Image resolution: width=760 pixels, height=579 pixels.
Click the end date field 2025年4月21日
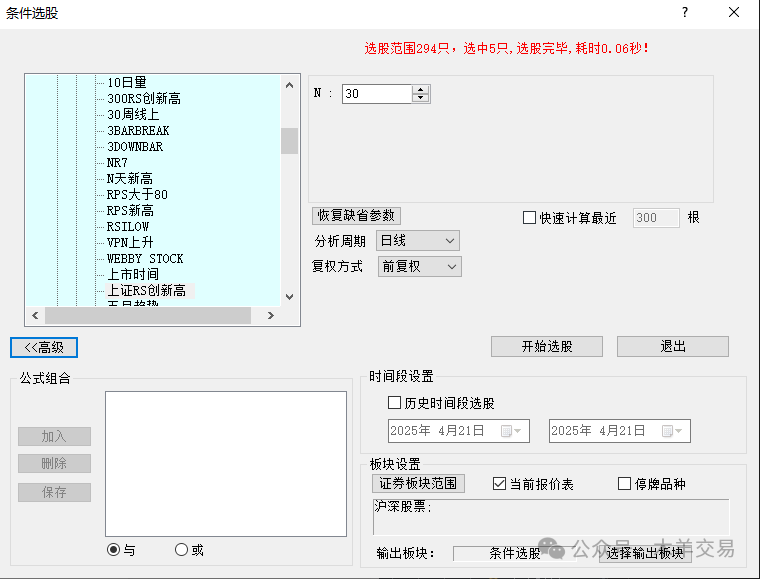619,431
